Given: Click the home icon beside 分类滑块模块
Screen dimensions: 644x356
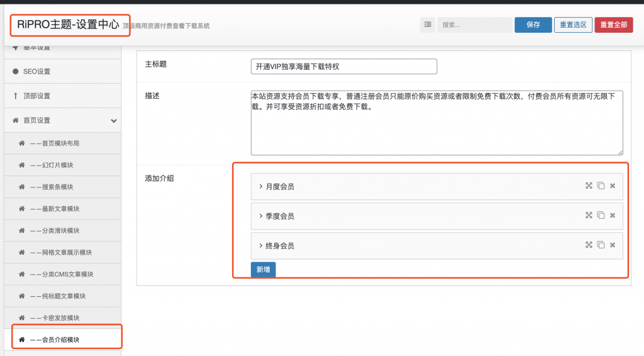Looking at the screenshot, I should [x=22, y=230].
